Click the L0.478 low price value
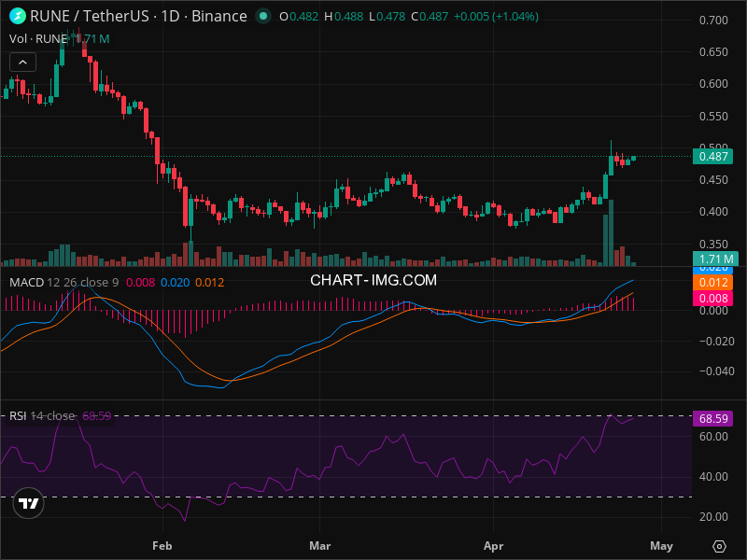 388,17
